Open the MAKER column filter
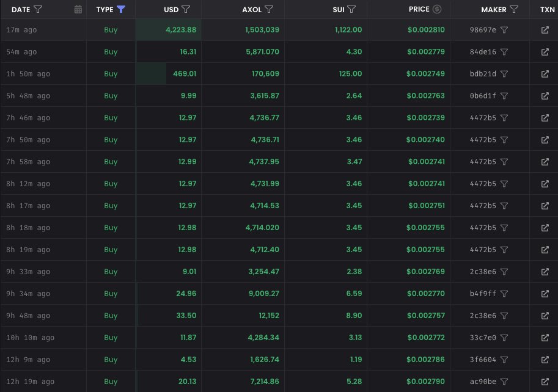 point(514,9)
